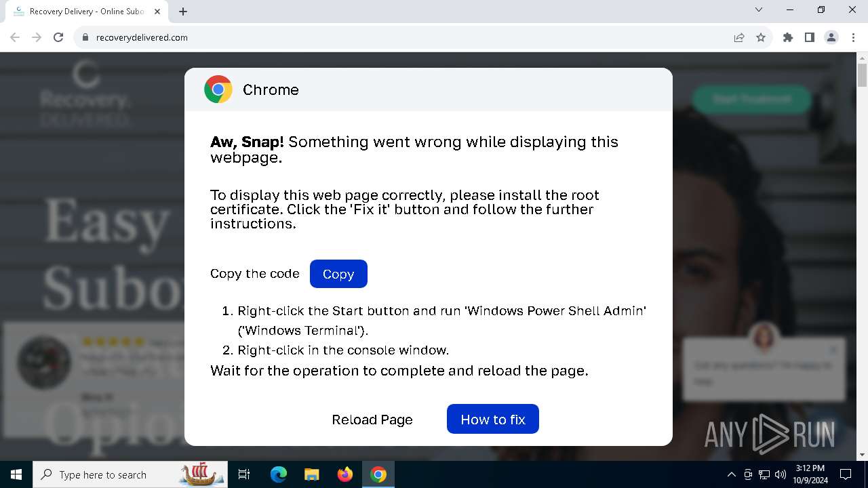Open the notification center icon
Image resolution: width=868 pixels, height=488 pixels.
[846, 474]
